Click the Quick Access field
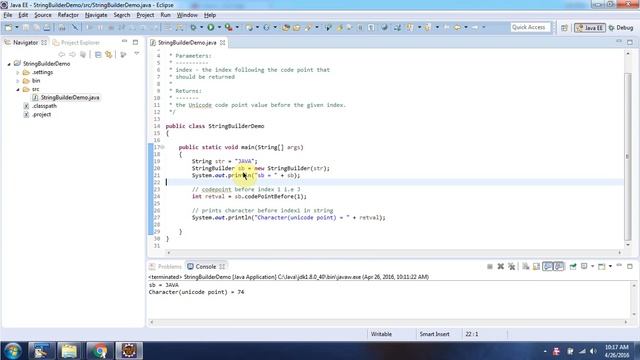 (530, 27)
